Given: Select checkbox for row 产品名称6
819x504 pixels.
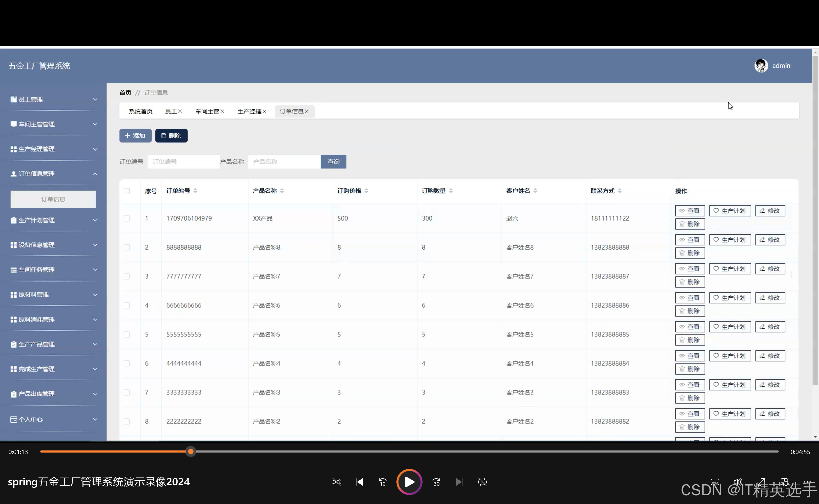Looking at the screenshot, I should point(127,305).
